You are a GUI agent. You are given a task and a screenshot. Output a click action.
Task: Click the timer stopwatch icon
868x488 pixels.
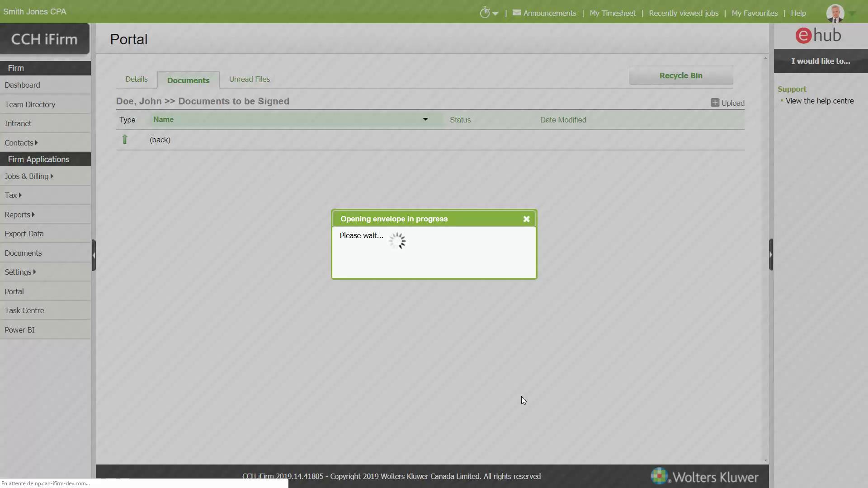[x=485, y=13]
